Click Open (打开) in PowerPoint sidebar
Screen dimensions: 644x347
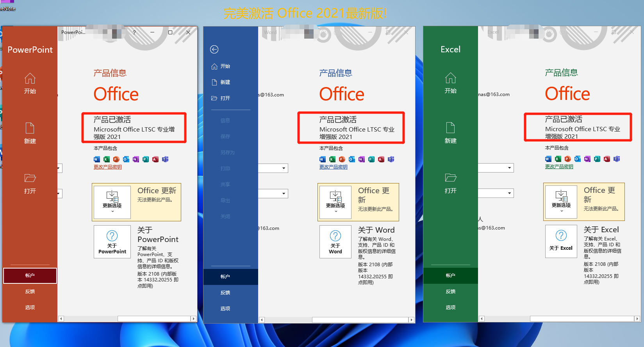pos(30,183)
